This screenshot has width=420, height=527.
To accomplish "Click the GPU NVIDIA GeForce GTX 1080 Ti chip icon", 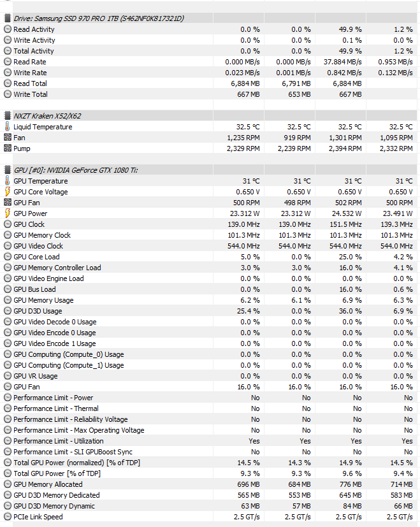I will click(x=8, y=170).
